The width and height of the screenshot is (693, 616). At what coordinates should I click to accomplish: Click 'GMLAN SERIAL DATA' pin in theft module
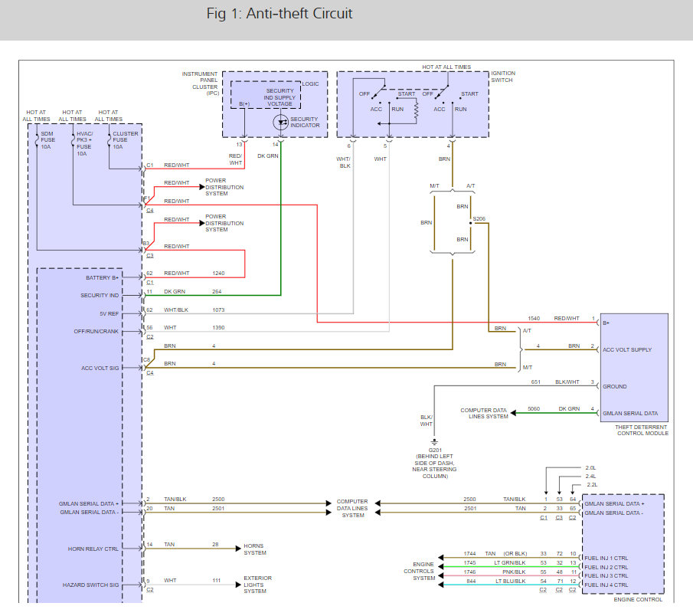pos(630,414)
